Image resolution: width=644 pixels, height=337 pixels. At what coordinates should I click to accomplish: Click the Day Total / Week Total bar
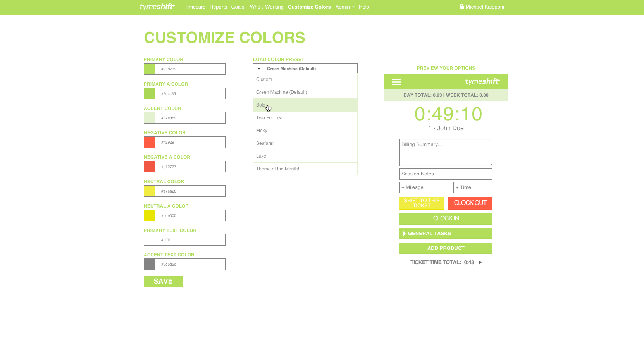click(x=446, y=95)
